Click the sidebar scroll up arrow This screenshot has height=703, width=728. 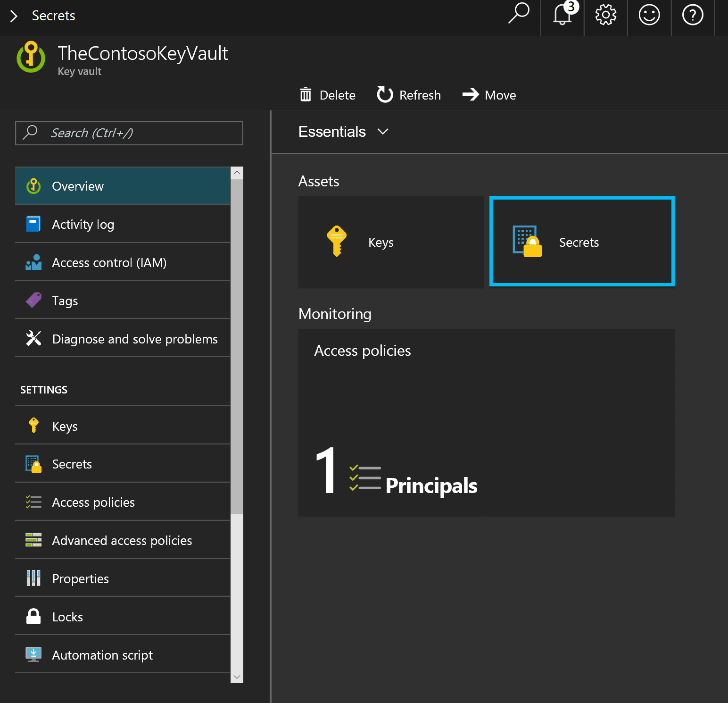[237, 173]
